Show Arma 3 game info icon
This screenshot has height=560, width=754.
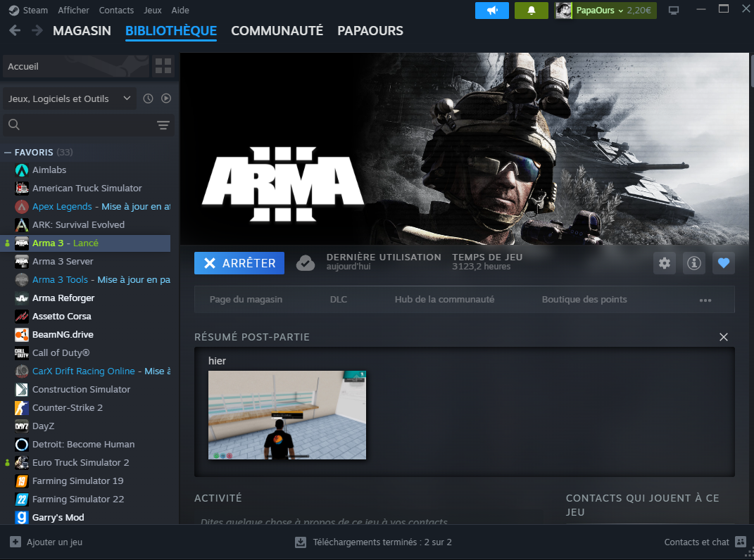[x=694, y=263]
